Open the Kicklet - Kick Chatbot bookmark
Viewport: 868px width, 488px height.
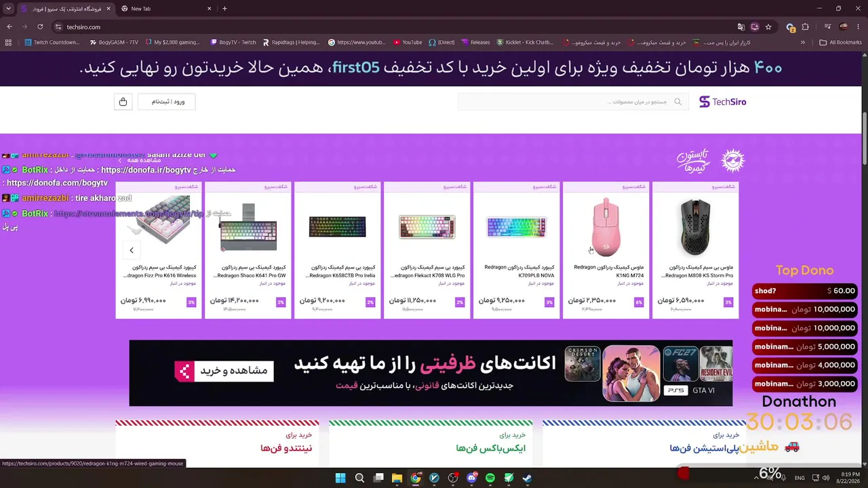point(525,42)
